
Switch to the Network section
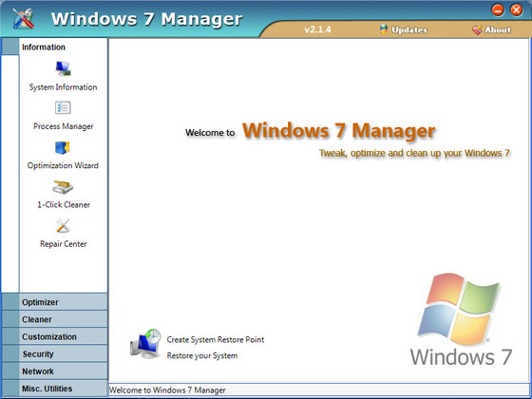click(x=54, y=371)
